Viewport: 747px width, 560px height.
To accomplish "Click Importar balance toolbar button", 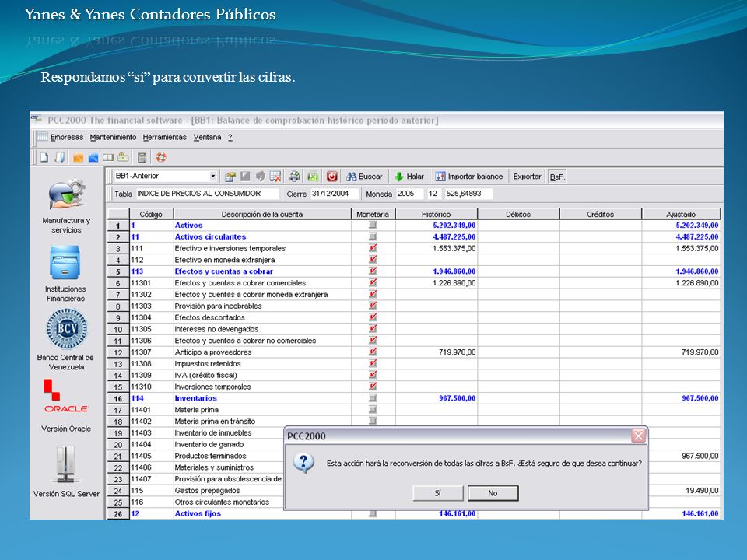I will [x=469, y=177].
